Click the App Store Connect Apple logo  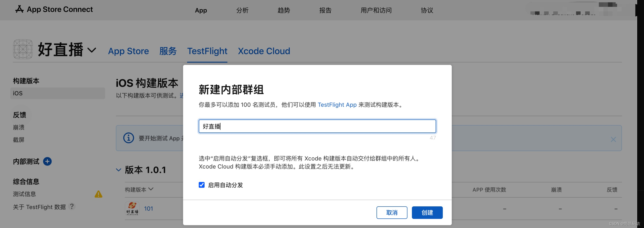(x=20, y=9)
